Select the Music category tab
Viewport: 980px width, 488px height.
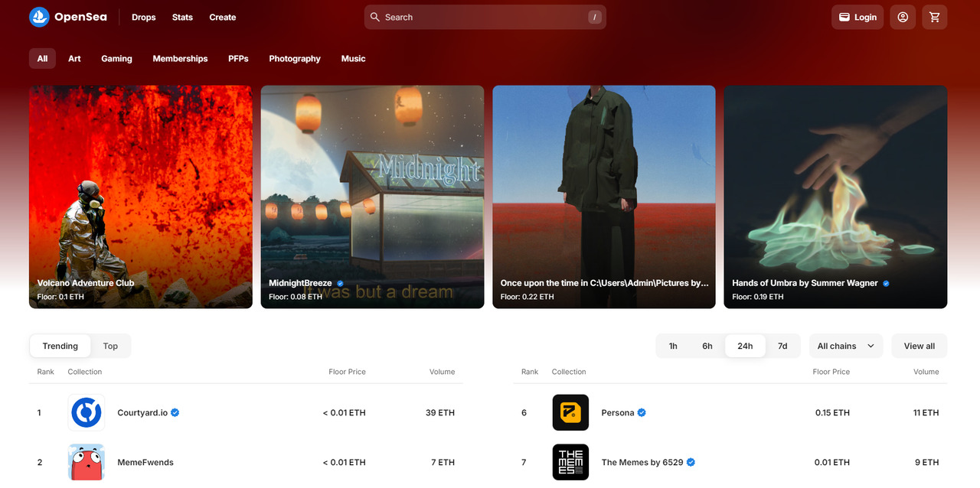point(353,58)
